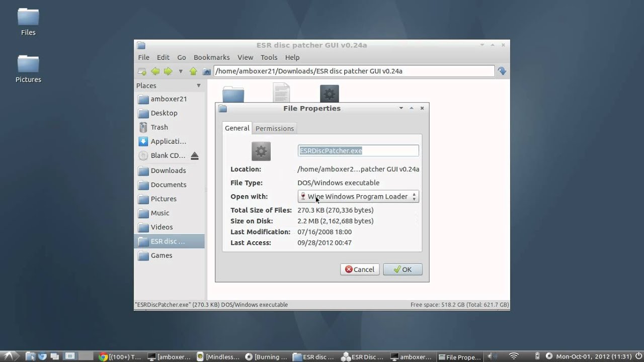Switch to the Chrome '(100+) T...' taskbar window
Image resolution: width=644 pixels, height=362 pixels.
coord(120,357)
